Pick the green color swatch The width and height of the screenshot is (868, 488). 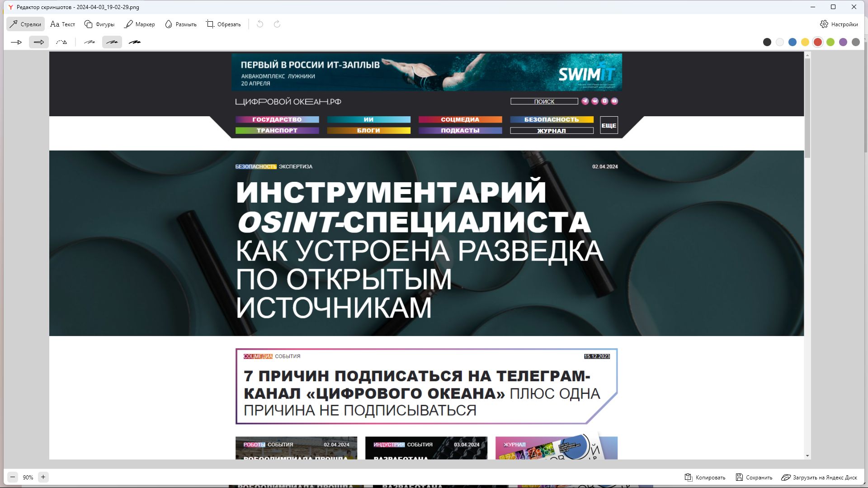point(830,42)
